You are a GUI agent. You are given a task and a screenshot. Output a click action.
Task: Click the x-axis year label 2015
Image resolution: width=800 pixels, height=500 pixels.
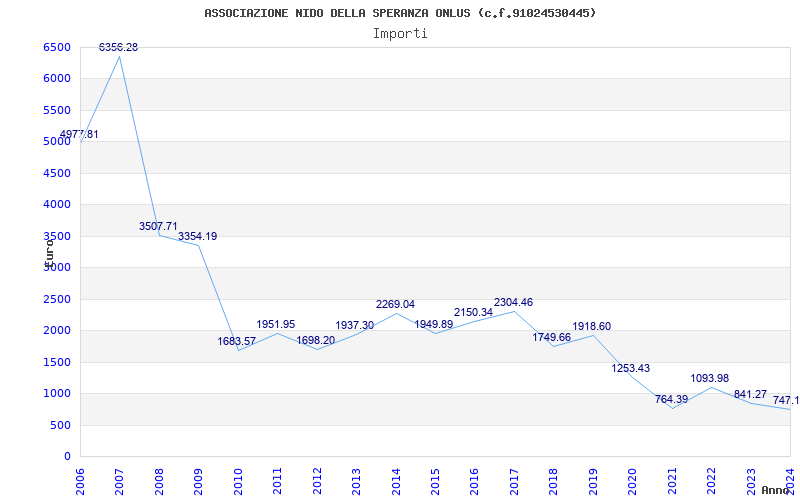point(435,482)
